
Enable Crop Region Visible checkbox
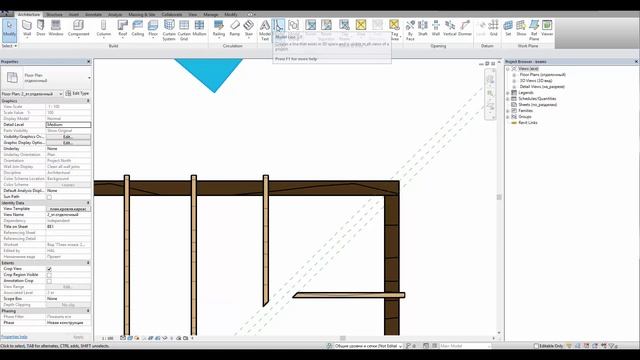(49, 275)
